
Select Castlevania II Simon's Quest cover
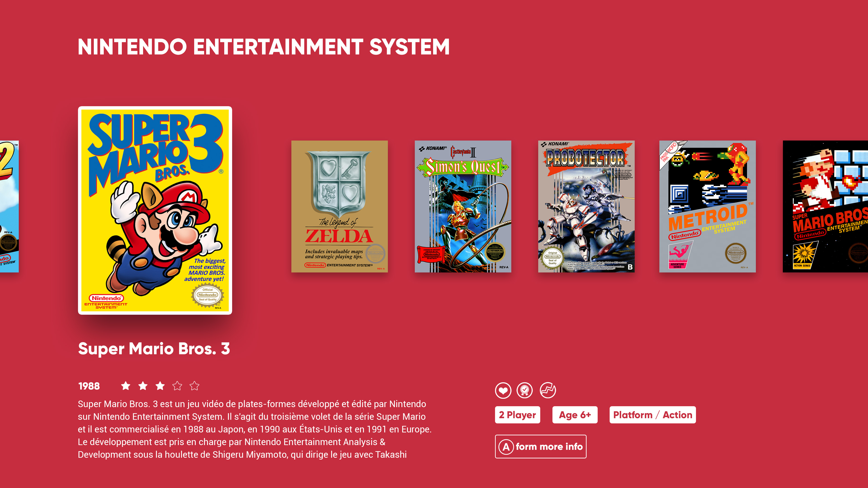[463, 206]
